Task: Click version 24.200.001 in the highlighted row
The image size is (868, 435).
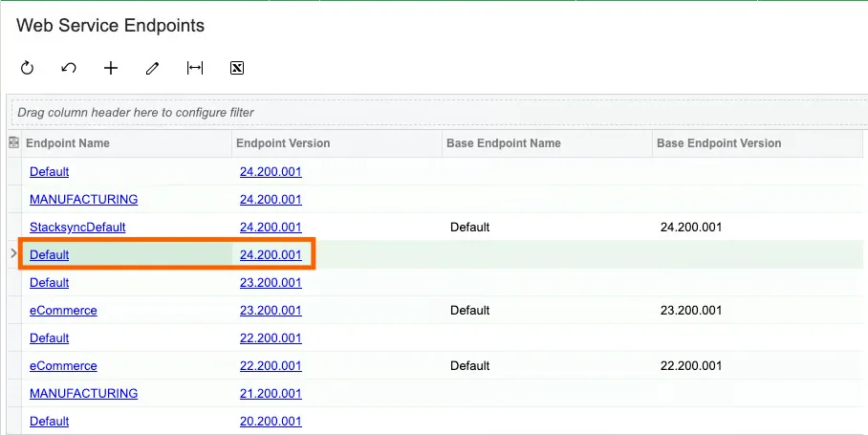Action: 271,254
